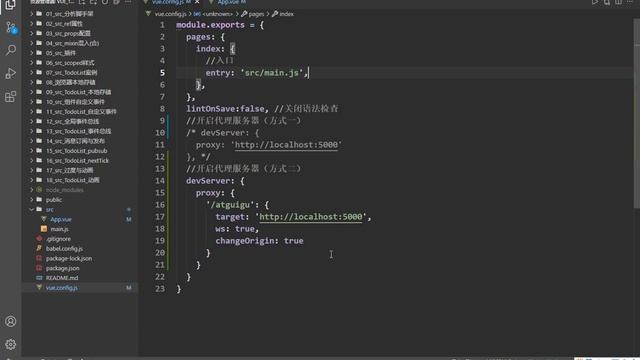The width and height of the screenshot is (640, 360).
Task: Expand the 15_src_TodoList_pubsub folder chevron
Action: click(31, 151)
